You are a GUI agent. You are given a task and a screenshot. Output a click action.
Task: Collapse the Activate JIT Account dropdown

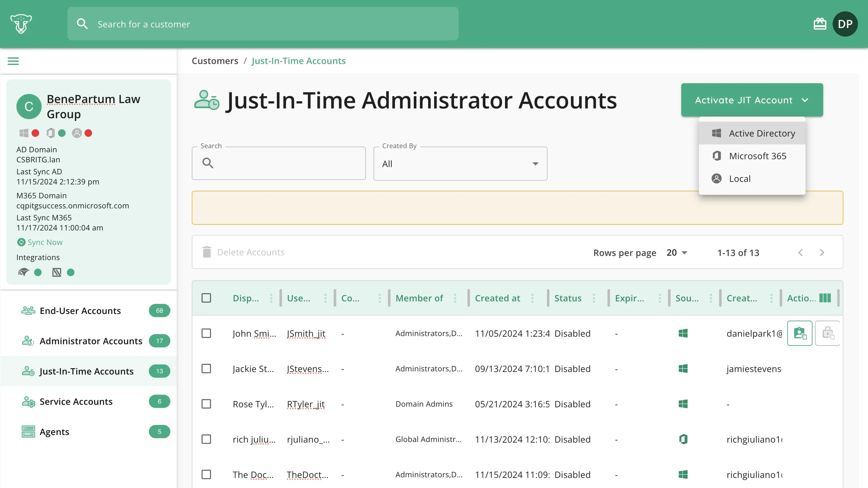click(x=752, y=100)
